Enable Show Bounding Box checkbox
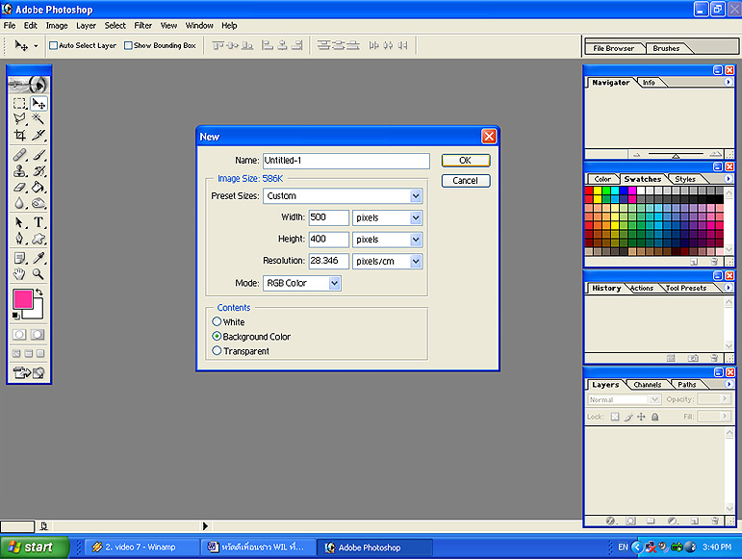 click(128, 45)
